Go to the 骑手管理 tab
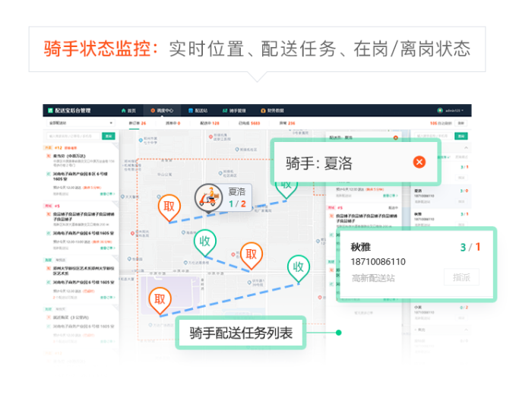Image resolution: width=519 pixels, height=420 pixels. (236, 110)
